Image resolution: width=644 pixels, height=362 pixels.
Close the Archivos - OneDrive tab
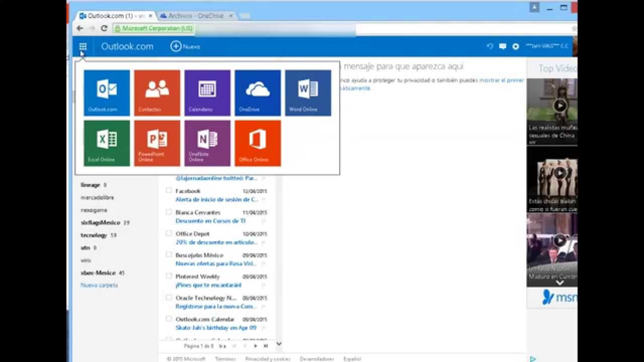[231, 16]
